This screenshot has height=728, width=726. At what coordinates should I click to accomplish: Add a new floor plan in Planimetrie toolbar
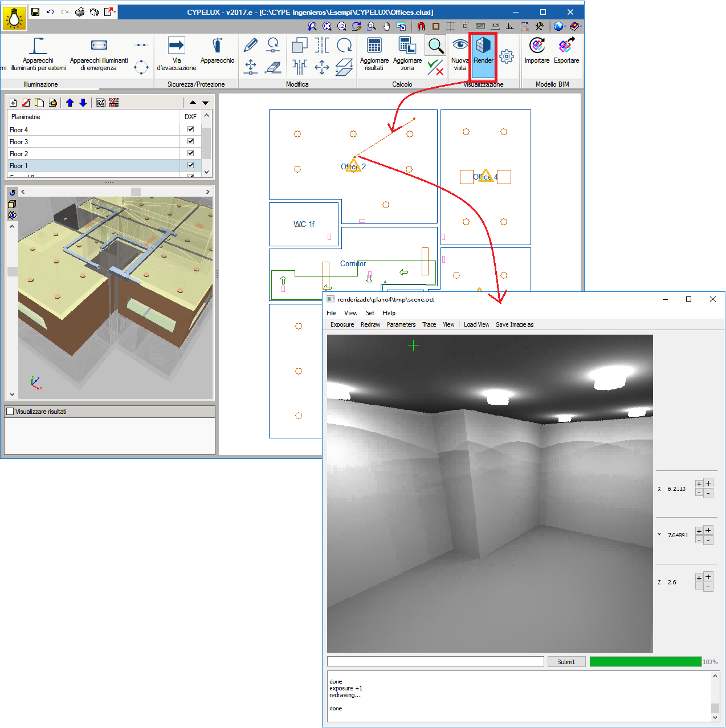13,103
